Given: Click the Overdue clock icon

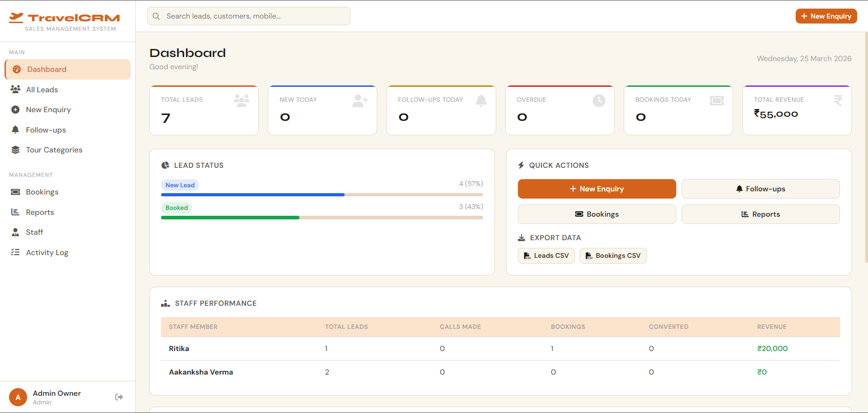Looking at the screenshot, I should point(599,100).
